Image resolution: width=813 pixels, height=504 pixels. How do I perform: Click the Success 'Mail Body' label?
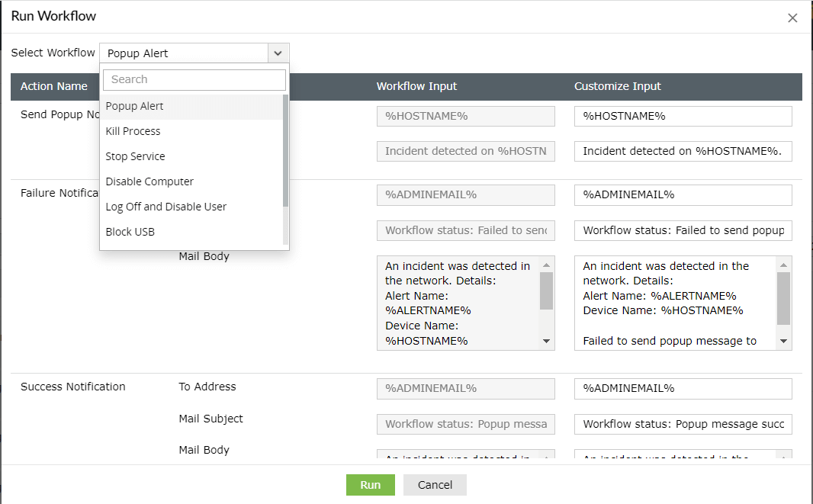click(x=204, y=450)
